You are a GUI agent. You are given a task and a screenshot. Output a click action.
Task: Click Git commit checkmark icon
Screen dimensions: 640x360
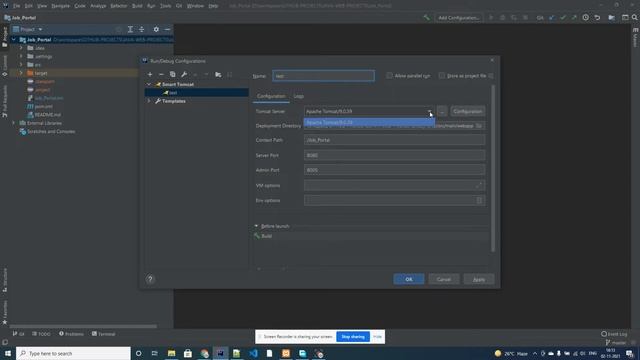(563, 18)
